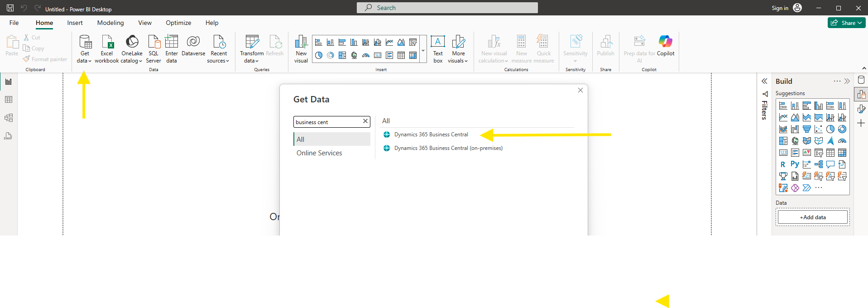Select Dynamics 365 Business Central connector
The width and height of the screenshot is (868, 308).
click(431, 135)
